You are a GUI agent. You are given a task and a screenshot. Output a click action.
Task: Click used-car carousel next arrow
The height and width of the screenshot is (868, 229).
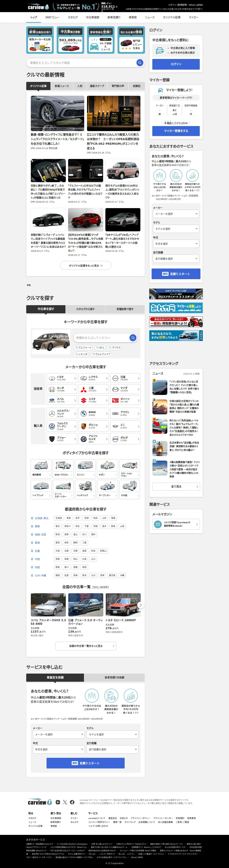pos(141,605)
